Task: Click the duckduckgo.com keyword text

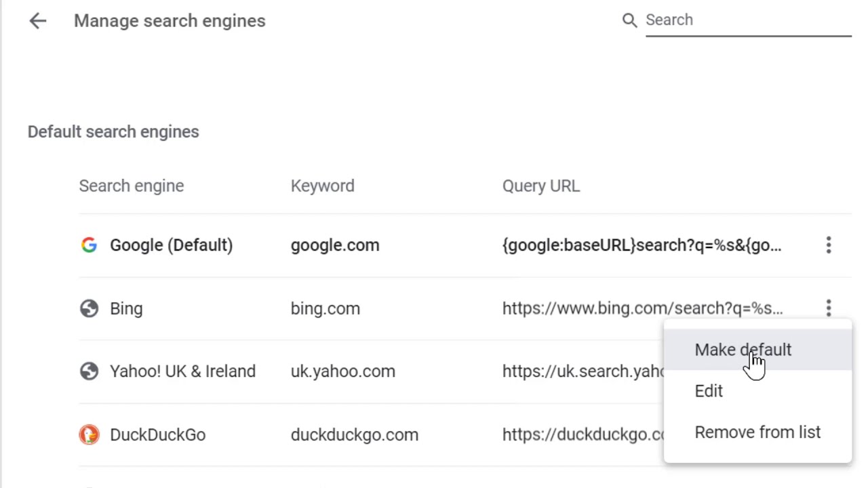Action: pos(354,434)
